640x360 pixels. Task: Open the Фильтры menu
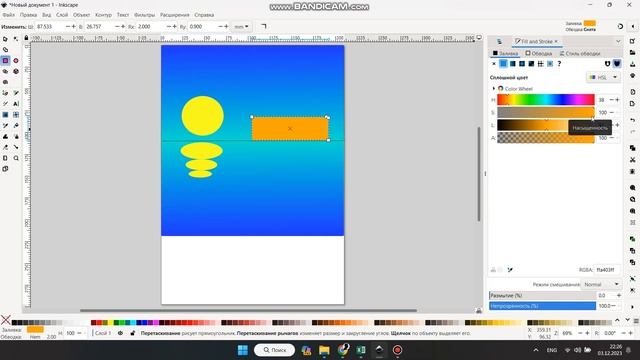click(x=144, y=15)
